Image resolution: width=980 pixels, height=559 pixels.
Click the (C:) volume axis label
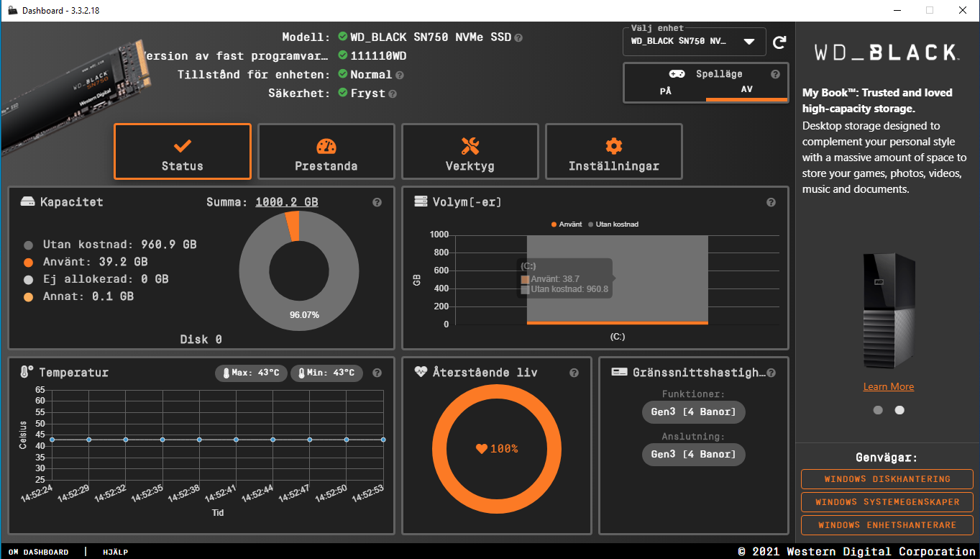(617, 337)
